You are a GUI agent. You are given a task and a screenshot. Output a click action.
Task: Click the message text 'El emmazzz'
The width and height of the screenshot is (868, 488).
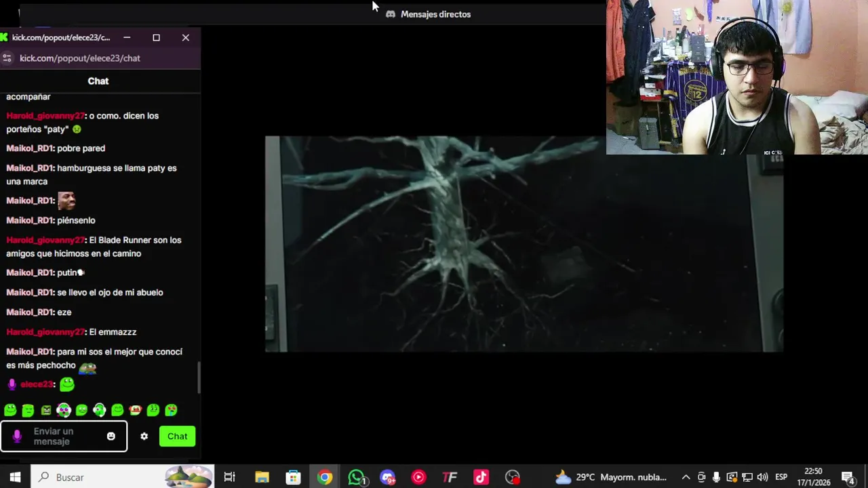[113, 332]
